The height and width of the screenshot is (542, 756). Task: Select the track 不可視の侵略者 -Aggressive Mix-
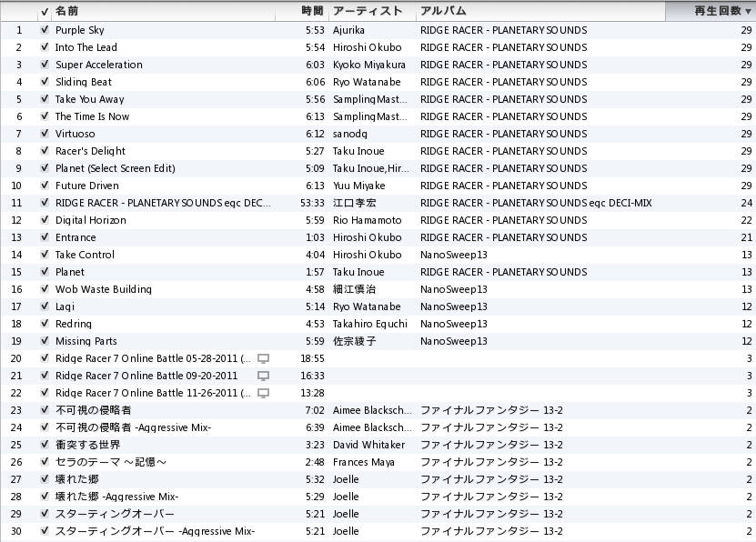click(x=133, y=427)
